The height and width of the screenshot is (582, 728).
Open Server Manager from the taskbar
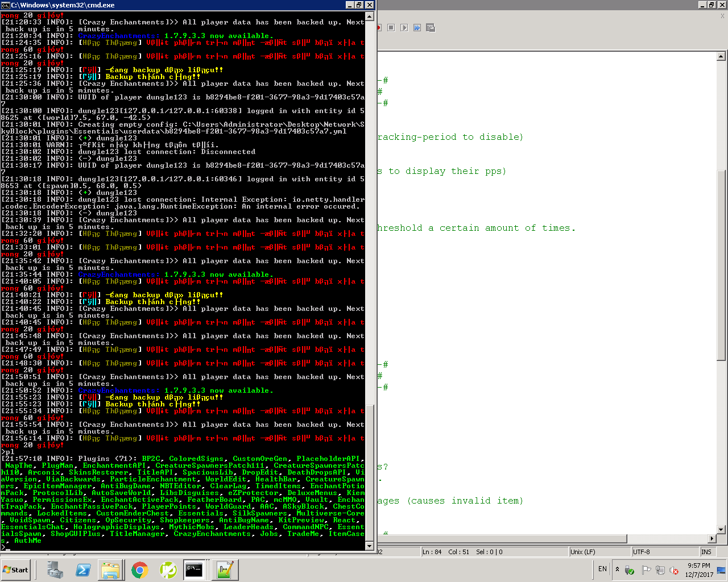[x=55, y=569]
